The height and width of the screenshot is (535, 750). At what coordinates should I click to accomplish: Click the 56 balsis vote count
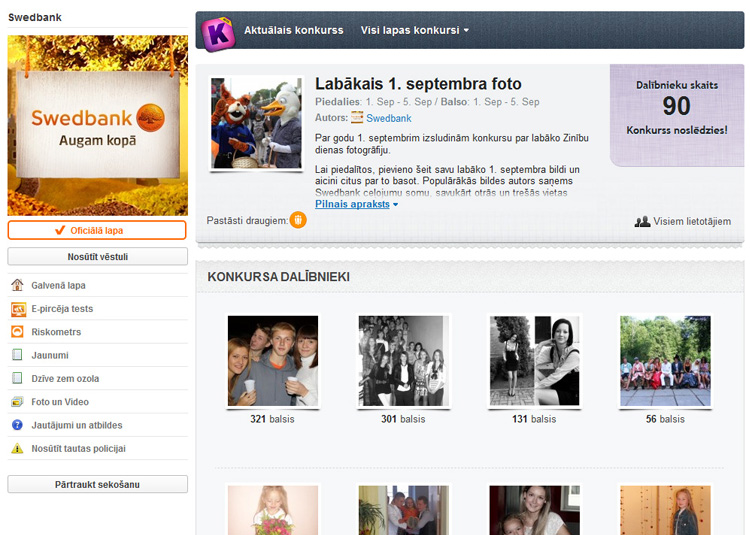point(665,419)
